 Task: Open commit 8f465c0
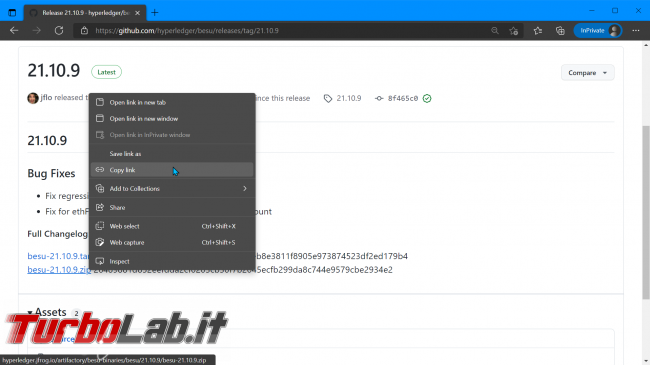click(403, 98)
